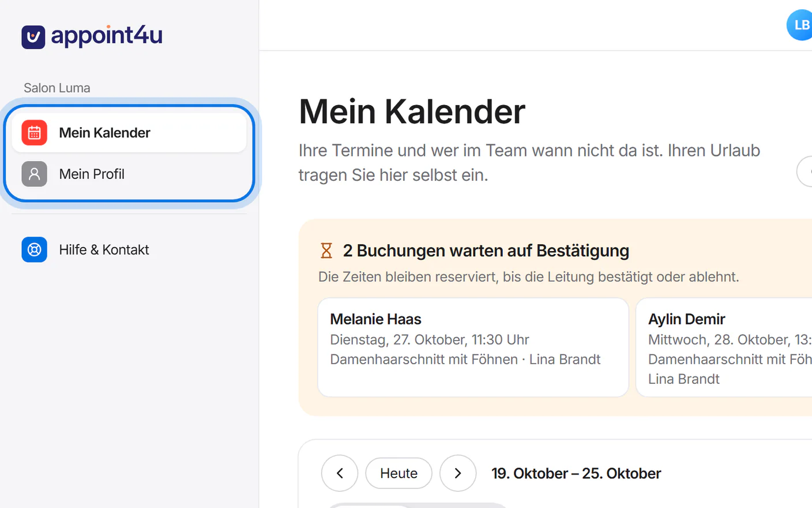Open Mein Kalender in the sidebar

[129, 133]
